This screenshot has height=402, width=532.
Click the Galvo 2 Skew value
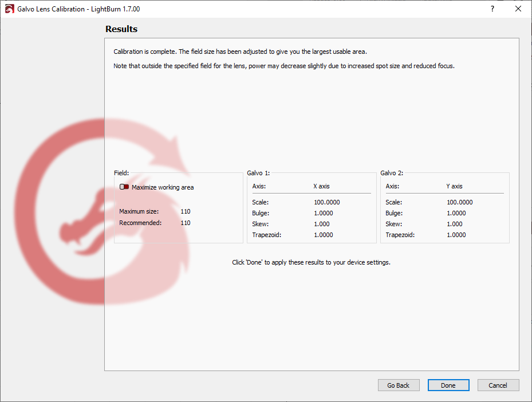point(455,224)
